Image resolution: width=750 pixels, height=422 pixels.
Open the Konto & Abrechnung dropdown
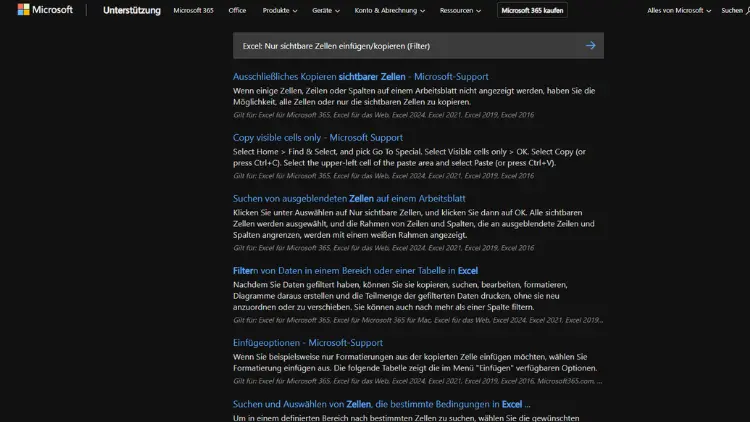coord(389,10)
